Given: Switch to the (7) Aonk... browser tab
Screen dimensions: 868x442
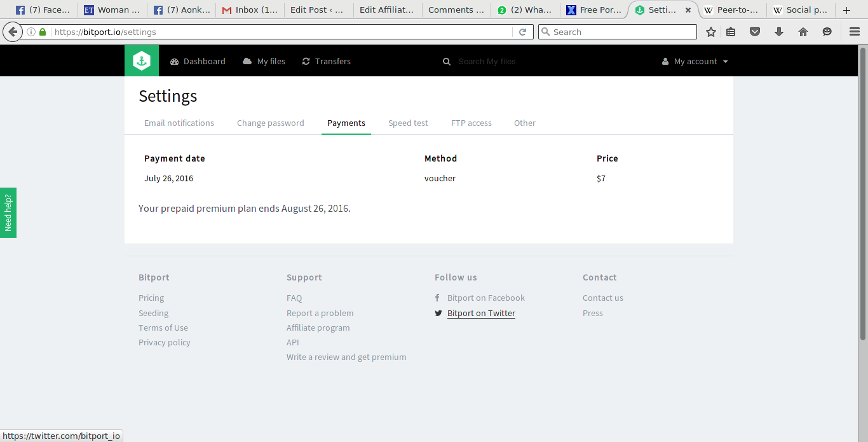Looking at the screenshot, I should (180, 10).
